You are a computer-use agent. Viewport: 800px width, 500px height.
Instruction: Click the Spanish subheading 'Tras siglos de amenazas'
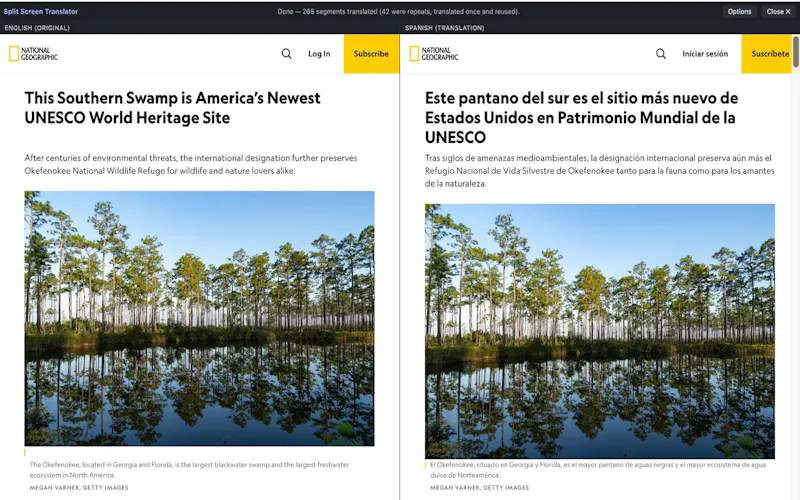click(x=599, y=171)
